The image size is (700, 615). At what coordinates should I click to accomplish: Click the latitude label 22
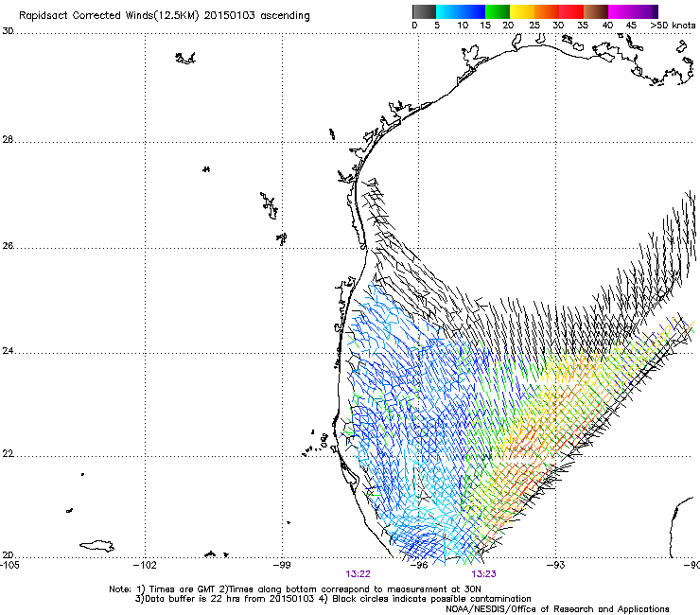click(x=8, y=454)
